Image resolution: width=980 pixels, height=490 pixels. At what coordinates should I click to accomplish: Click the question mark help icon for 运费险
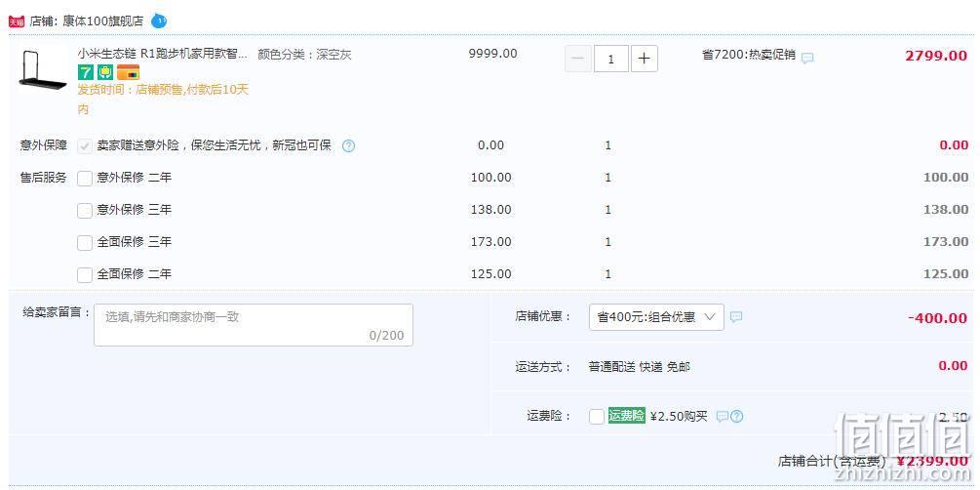click(737, 416)
